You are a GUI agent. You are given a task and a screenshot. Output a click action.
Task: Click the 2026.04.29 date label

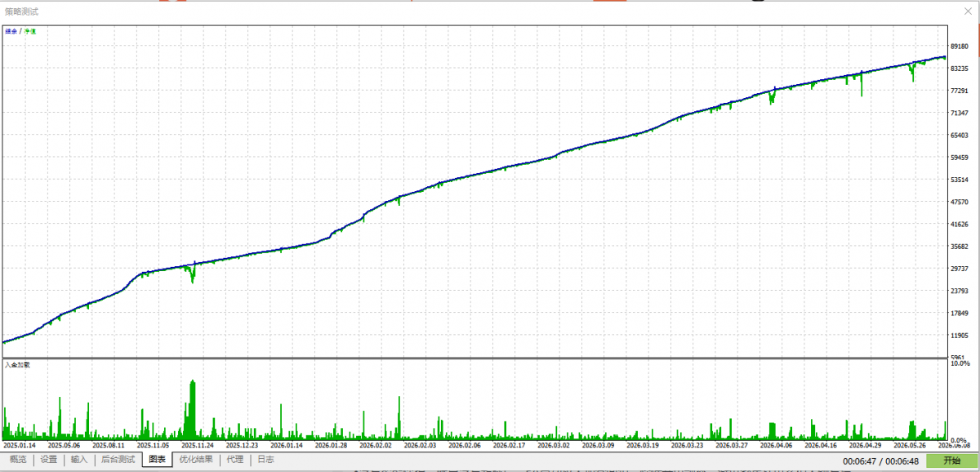[864, 446]
